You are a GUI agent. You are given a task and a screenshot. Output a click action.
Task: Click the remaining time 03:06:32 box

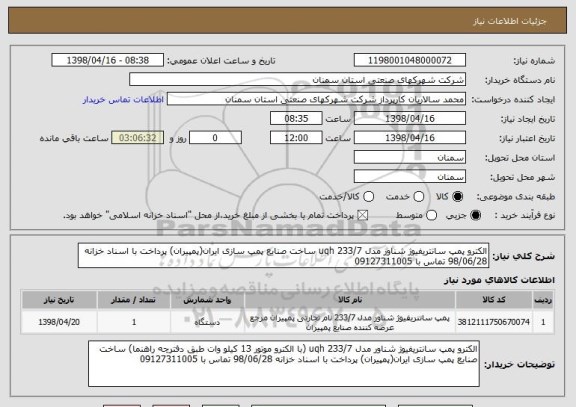pos(138,138)
